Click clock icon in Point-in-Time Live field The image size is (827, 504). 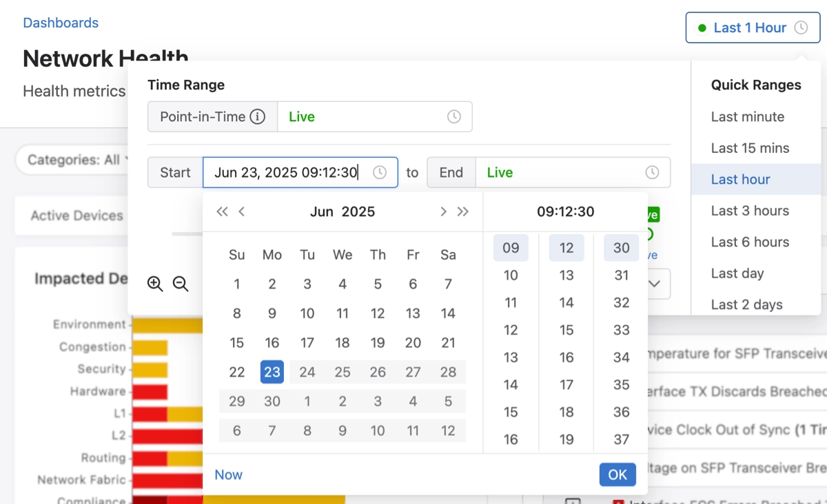tap(454, 117)
